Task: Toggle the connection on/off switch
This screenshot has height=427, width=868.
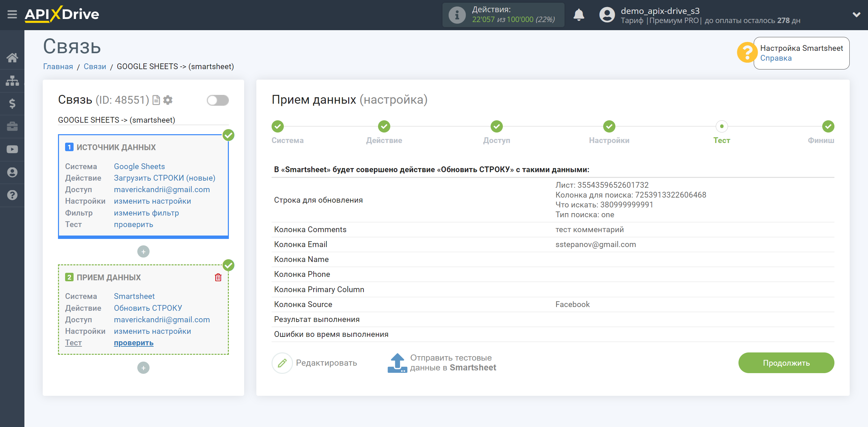Action: (218, 100)
